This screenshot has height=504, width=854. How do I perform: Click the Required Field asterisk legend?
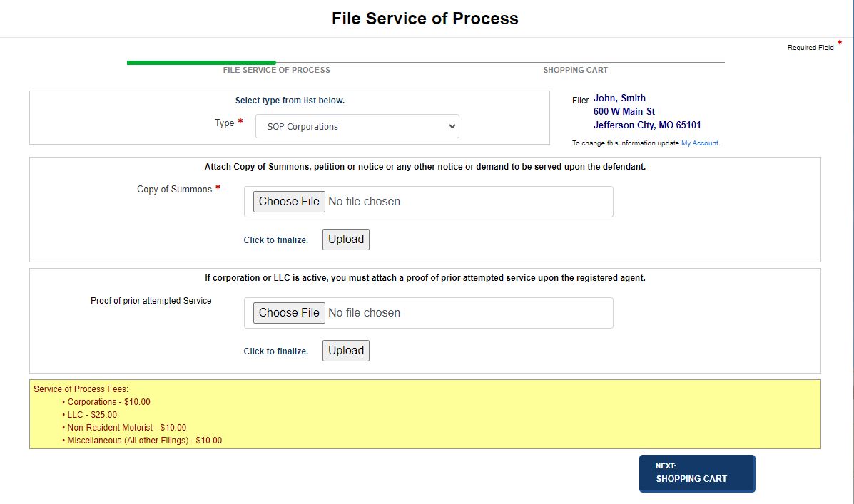point(839,43)
